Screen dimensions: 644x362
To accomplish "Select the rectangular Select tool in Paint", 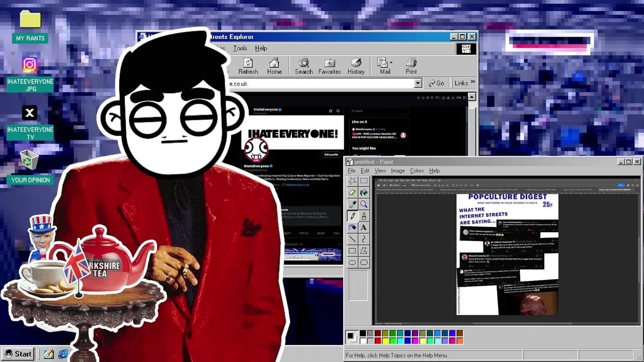I will coord(364,181).
